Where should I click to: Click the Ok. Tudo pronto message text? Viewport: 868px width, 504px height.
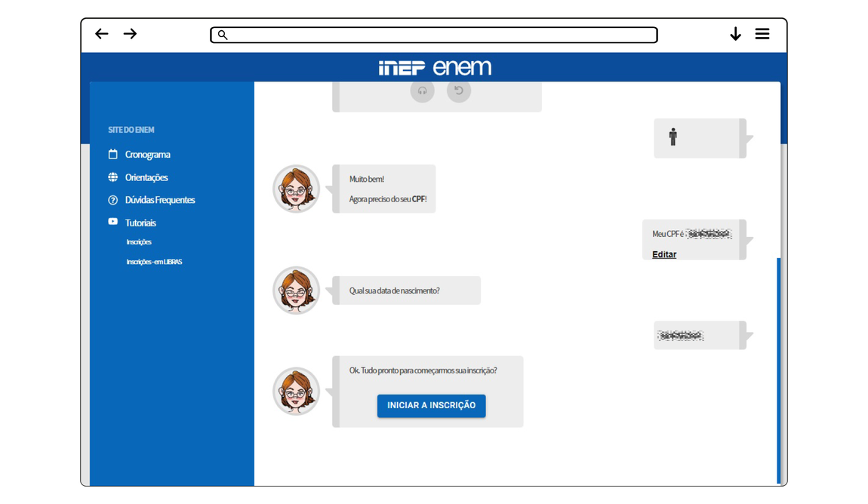(x=423, y=370)
